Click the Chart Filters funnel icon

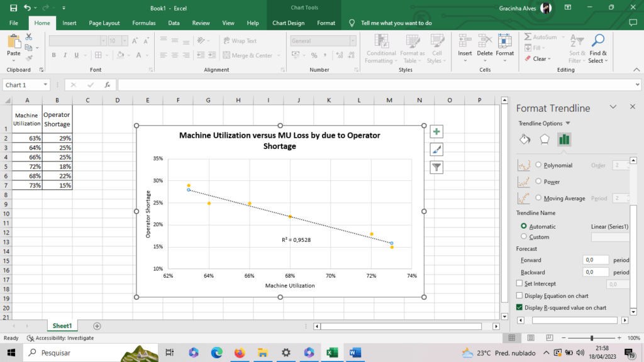(436, 167)
